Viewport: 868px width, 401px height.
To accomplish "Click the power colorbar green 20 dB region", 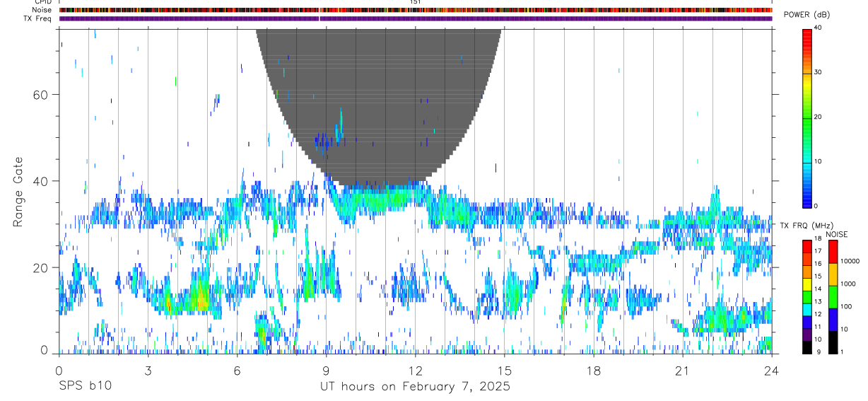I will [807, 117].
